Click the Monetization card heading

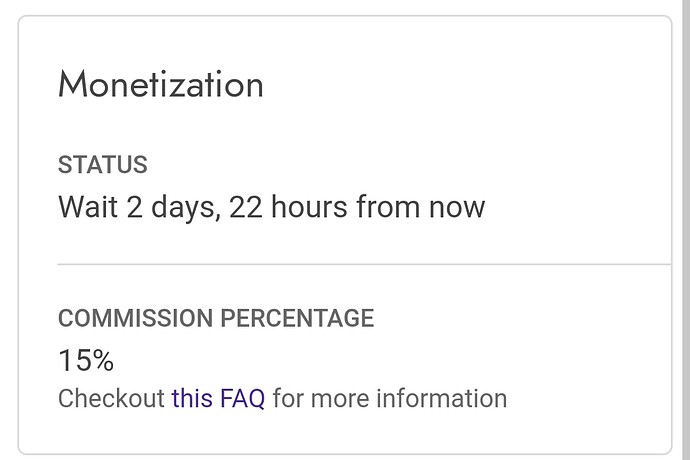point(161,84)
